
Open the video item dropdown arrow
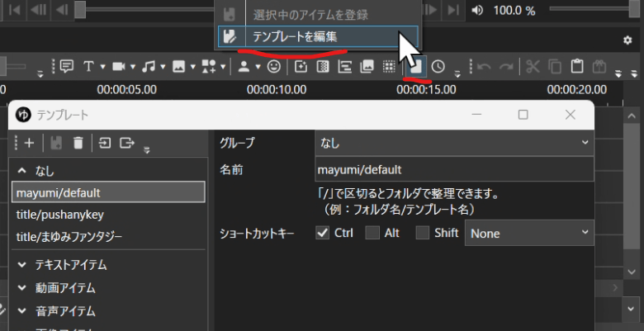[133, 67]
